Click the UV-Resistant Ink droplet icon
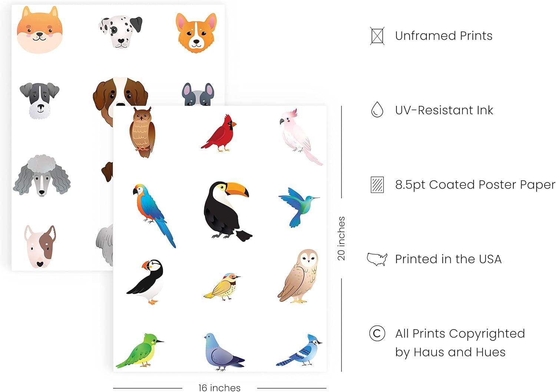This screenshot has height=392, width=556. click(377, 110)
